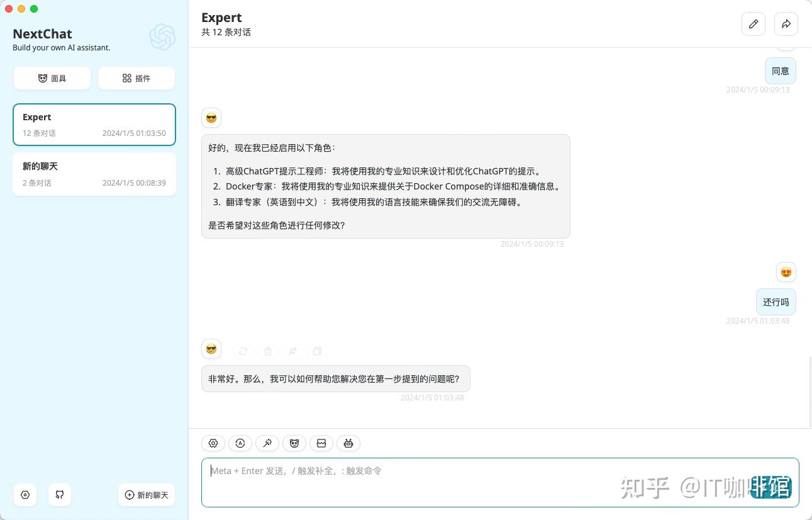The height and width of the screenshot is (520, 812).
Task: Open masks via the cat face icon above input
Action: [294, 443]
